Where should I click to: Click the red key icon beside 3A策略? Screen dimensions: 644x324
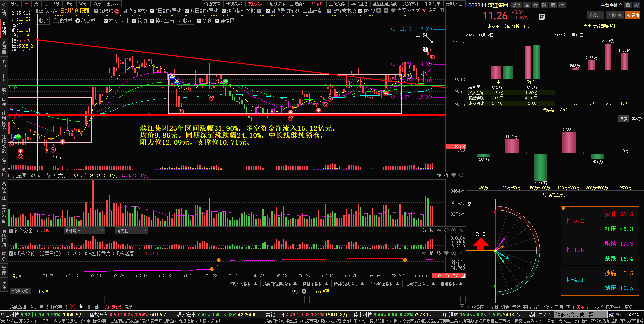click(x=117, y=11)
